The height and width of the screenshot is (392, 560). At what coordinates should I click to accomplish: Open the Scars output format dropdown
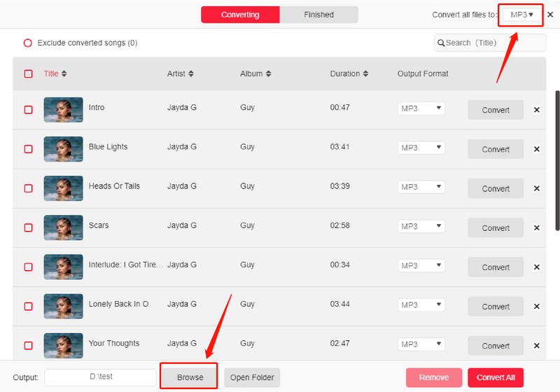click(x=421, y=226)
